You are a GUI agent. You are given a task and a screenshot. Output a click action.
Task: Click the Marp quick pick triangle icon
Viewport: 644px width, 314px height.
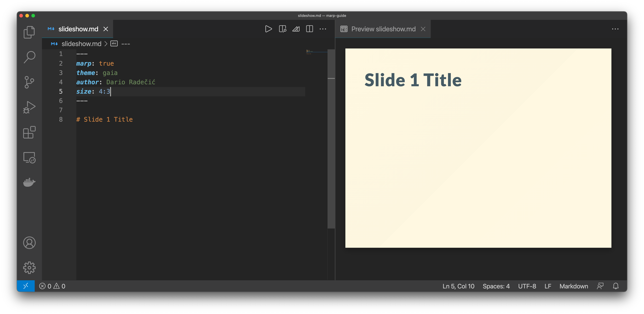point(296,29)
